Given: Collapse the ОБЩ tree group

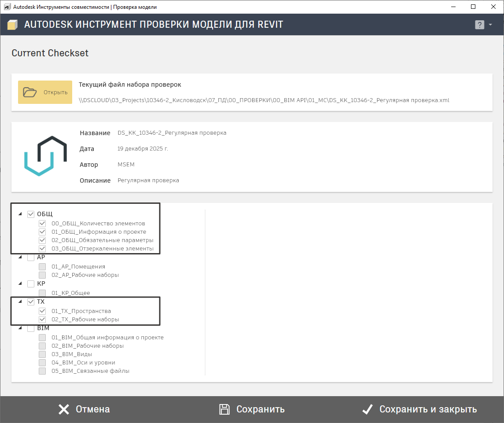Looking at the screenshot, I should pyautogui.click(x=20, y=214).
